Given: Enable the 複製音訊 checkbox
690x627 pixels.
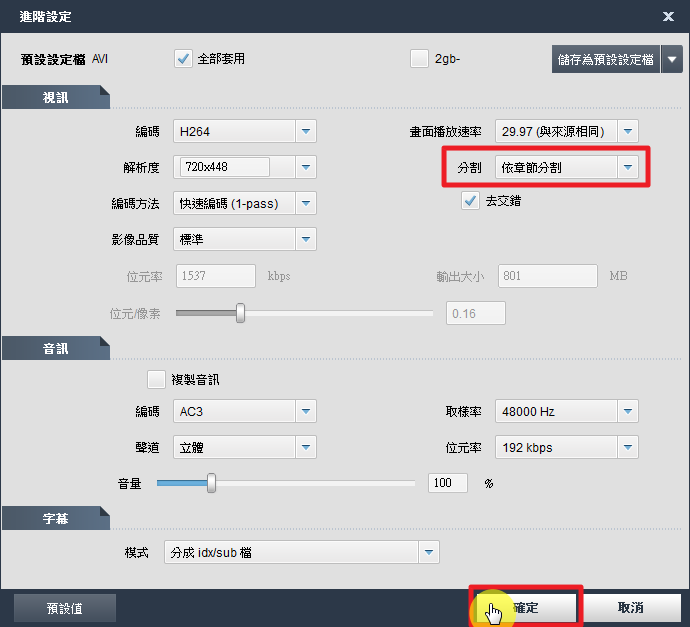Looking at the screenshot, I should (156, 380).
